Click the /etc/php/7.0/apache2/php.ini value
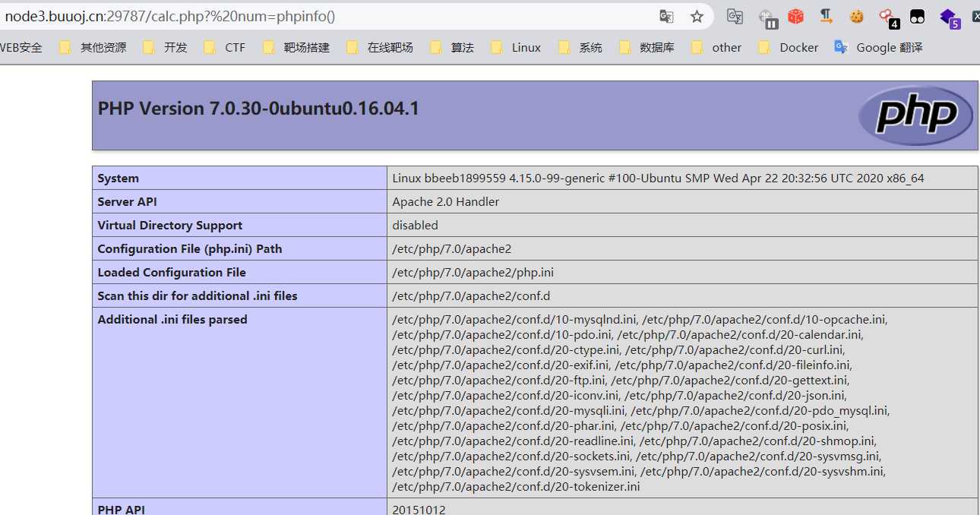The image size is (980, 515). [475, 273]
